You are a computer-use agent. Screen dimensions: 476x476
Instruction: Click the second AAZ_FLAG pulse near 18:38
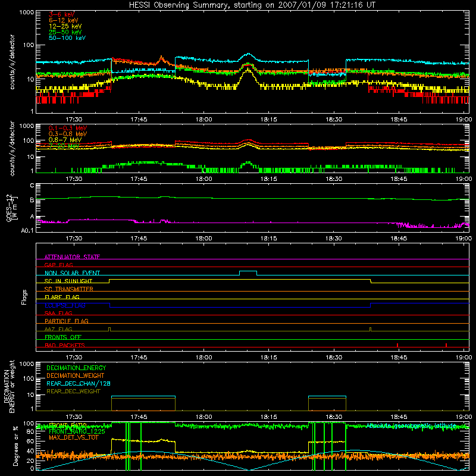[370, 329]
